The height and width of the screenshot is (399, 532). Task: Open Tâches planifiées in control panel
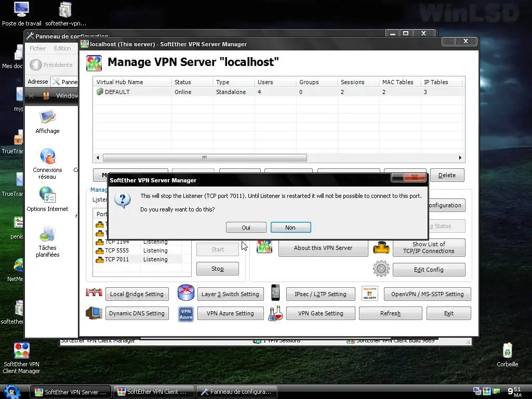47,242
